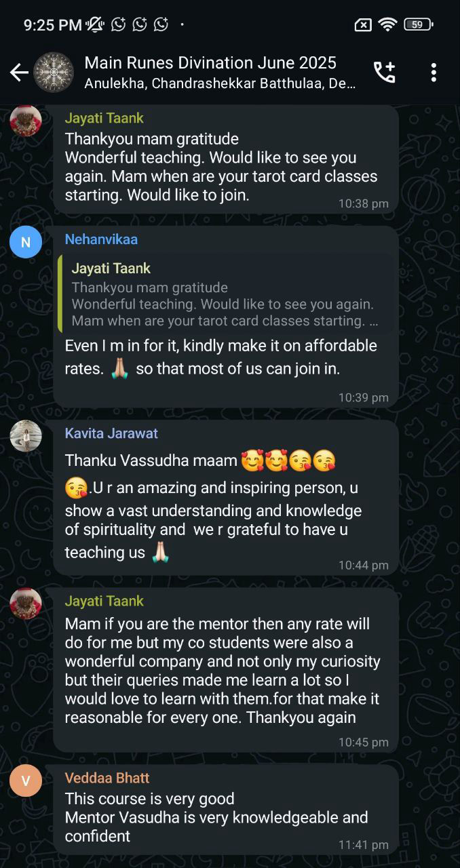This screenshot has width=460, height=868.
Task: Tap Kavita Jarawat's profile photo
Action: [26, 436]
